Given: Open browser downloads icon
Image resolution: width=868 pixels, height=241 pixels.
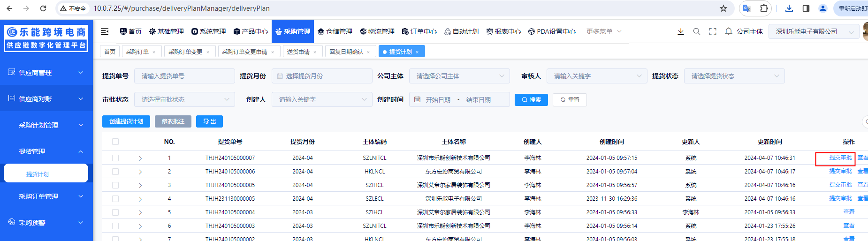Looking at the screenshot, I should (789, 8).
